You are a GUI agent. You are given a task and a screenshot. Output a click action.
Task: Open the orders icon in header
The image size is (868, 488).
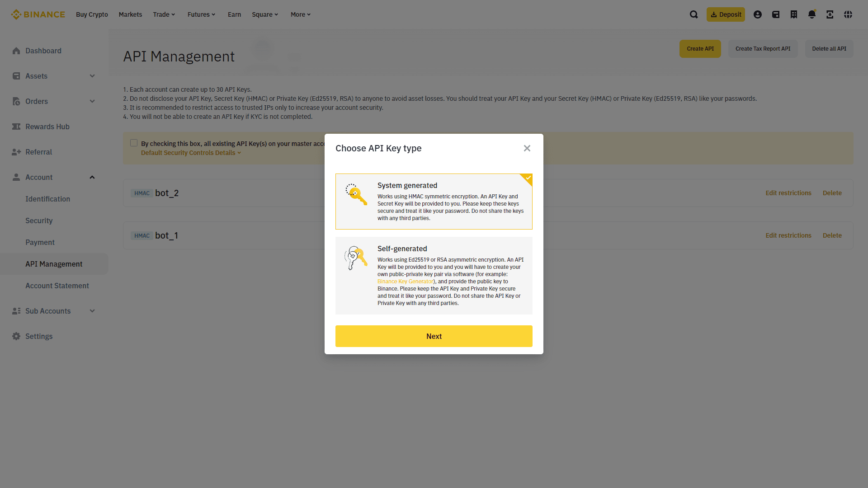[794, 14]
